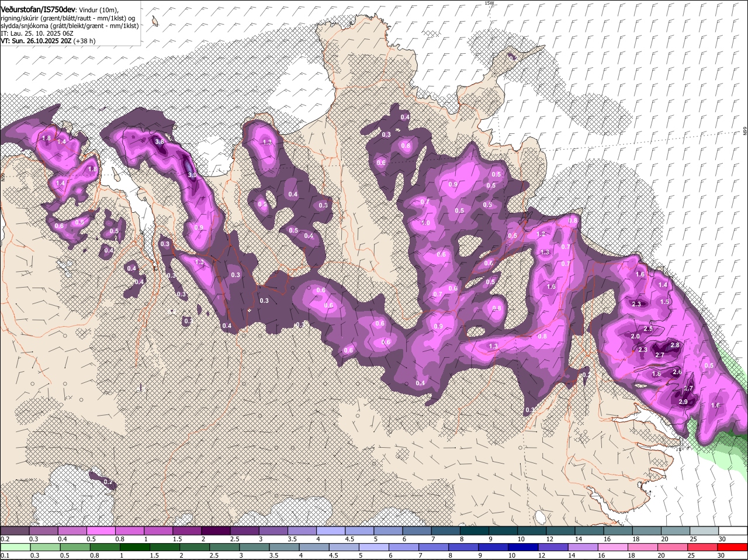
Task: Click the 2.6 precipitation value label
Action: click(677, 372)
